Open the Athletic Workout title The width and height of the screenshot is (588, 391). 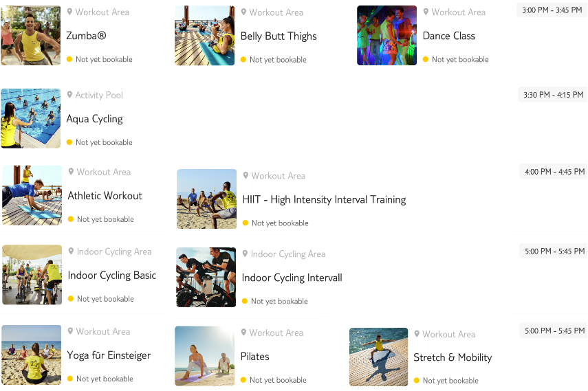[105, 196]
